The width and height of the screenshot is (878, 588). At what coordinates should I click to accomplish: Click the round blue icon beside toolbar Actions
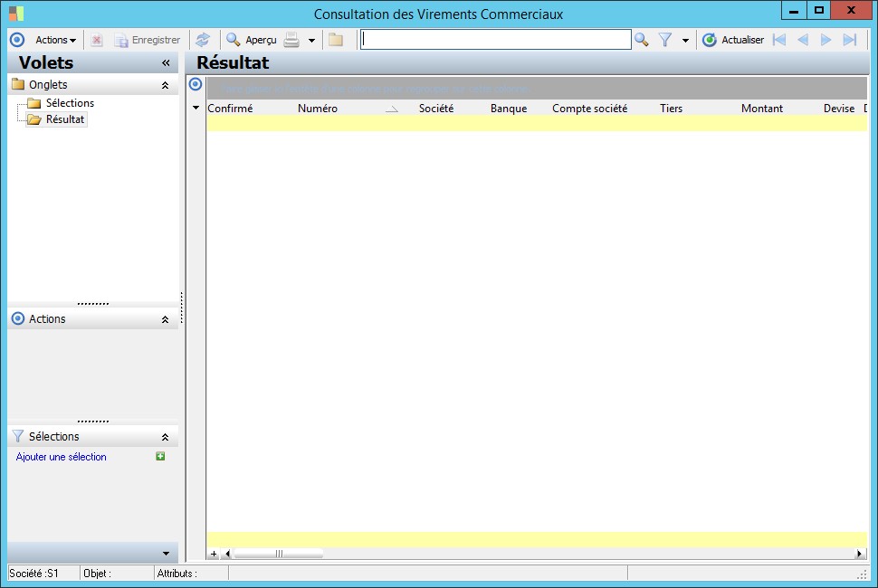[17, 40]
